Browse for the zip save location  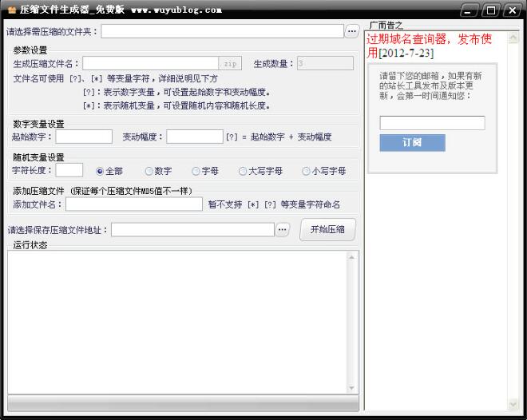tap(282, 230)
